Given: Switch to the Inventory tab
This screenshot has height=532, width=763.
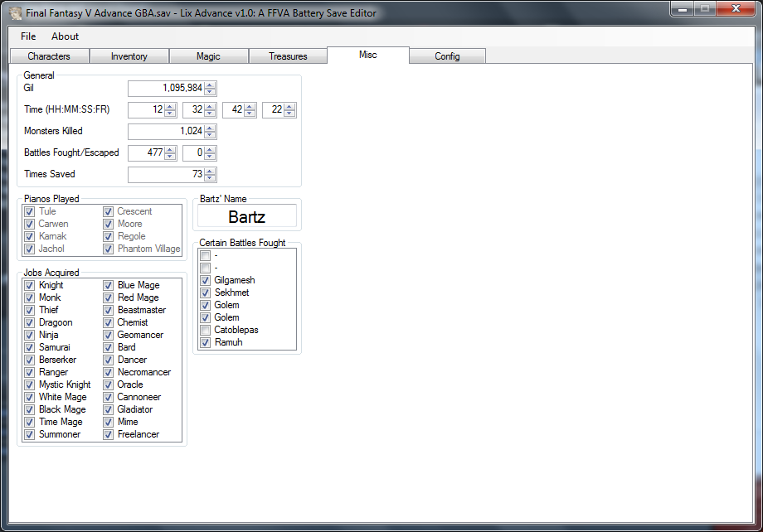Looking at the screenshot, I should [129, 56].
